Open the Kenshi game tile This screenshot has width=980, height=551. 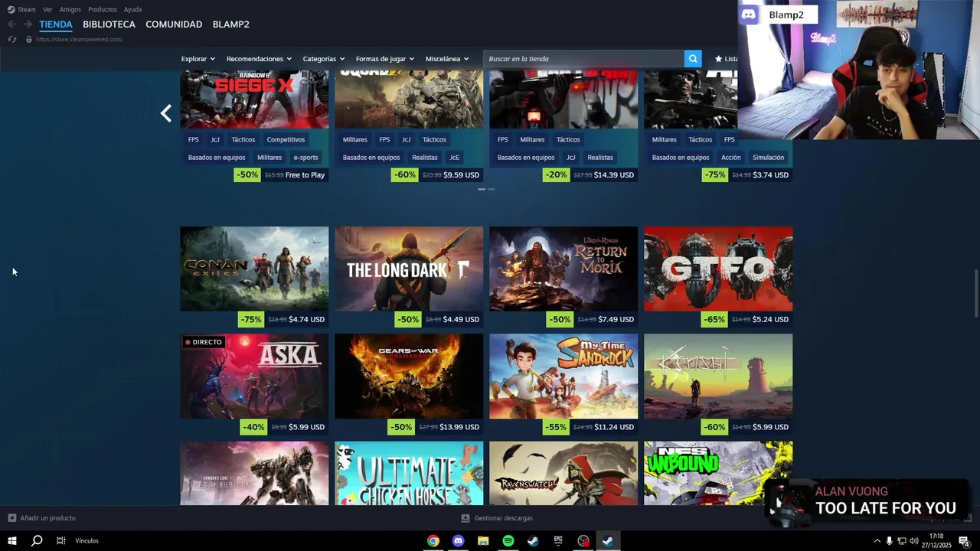pyautogui.click(x=718, y=377)
